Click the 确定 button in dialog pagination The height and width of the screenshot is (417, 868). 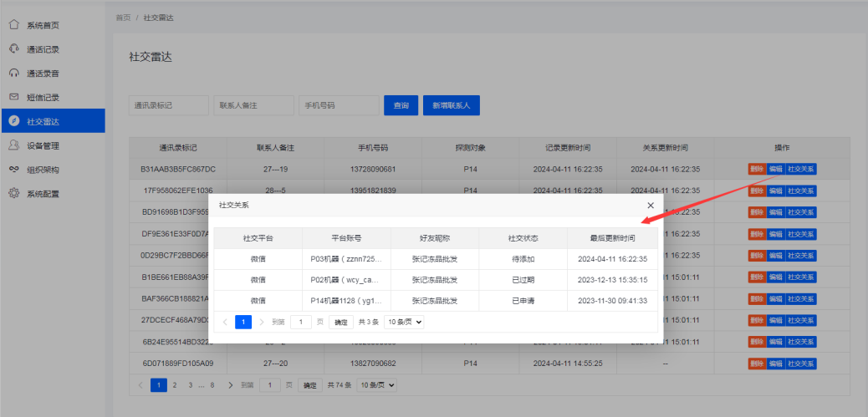point(340,322)
